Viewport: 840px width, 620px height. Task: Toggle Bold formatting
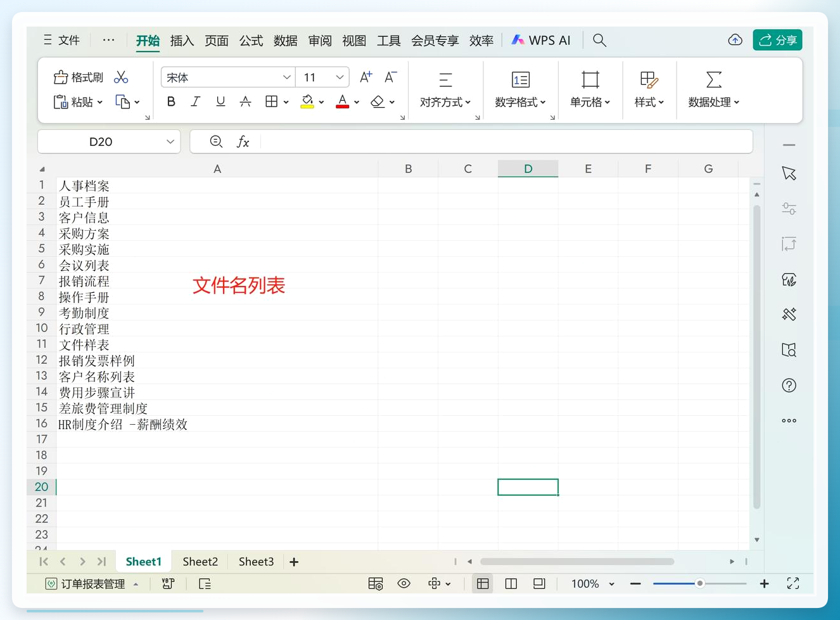coord(171,101)
